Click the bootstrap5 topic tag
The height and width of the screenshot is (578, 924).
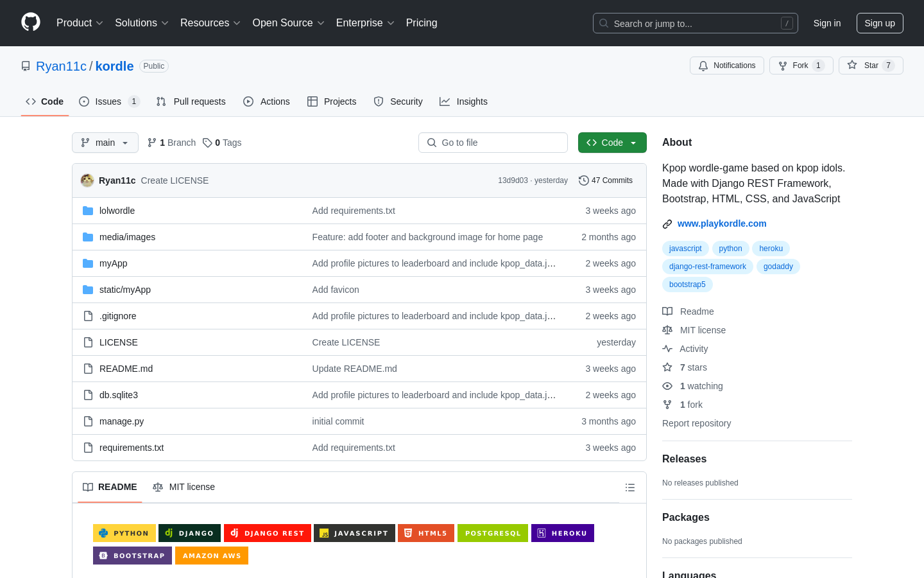coord(687,285)
